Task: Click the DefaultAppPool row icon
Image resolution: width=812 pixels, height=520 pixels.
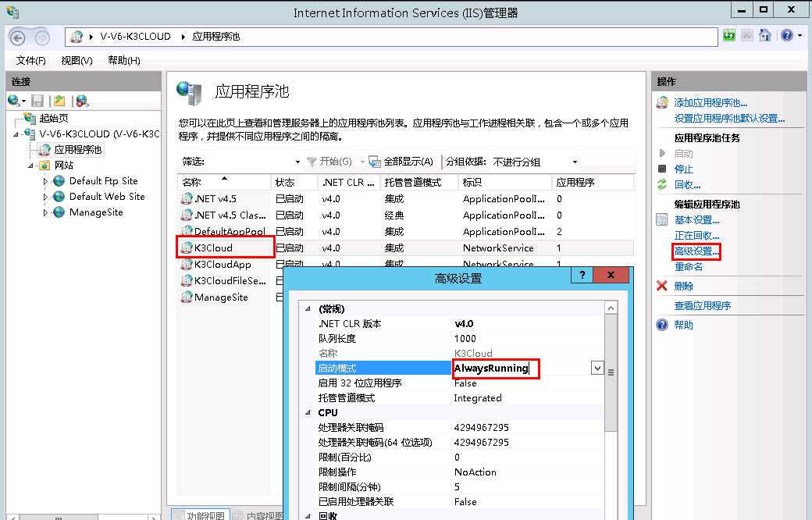Action: pos(187,231)
